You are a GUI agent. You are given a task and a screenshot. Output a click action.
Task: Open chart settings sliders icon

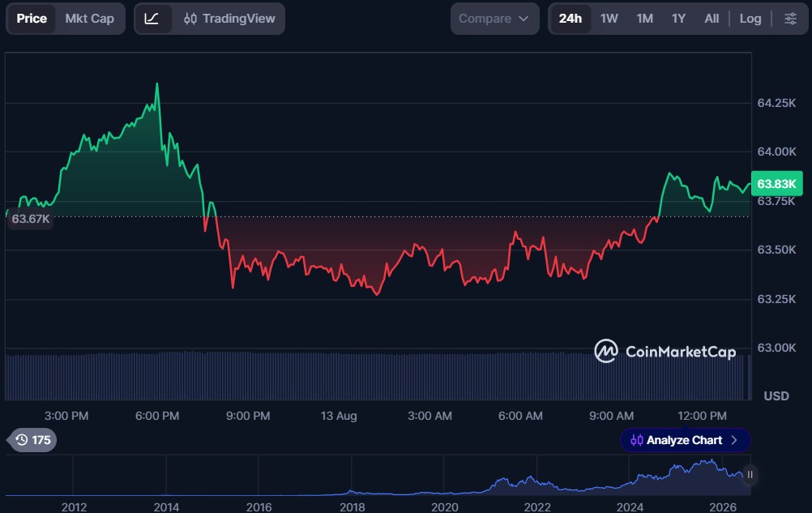point(790,19)
